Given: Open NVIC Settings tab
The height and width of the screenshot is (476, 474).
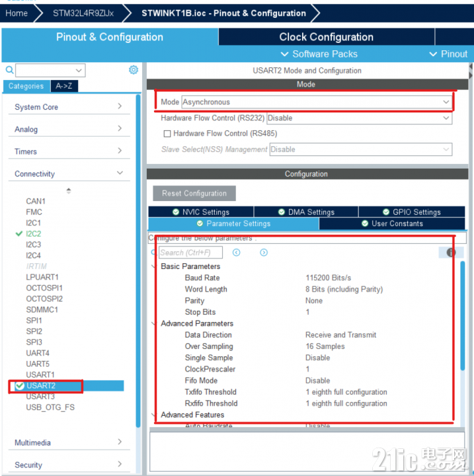Looking at the screenshot, I should (x=201, y=212).
